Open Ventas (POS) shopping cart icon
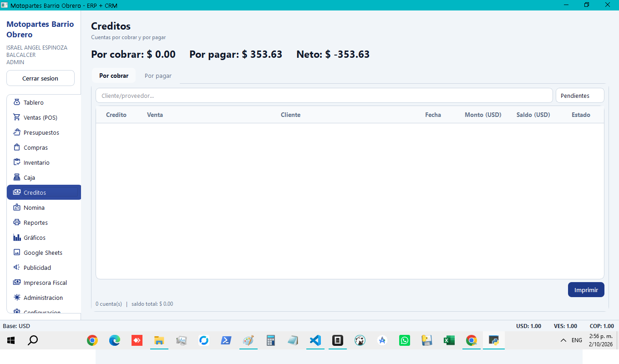Image resolution: width=619 pixels, height=364 pixels. 17,117
